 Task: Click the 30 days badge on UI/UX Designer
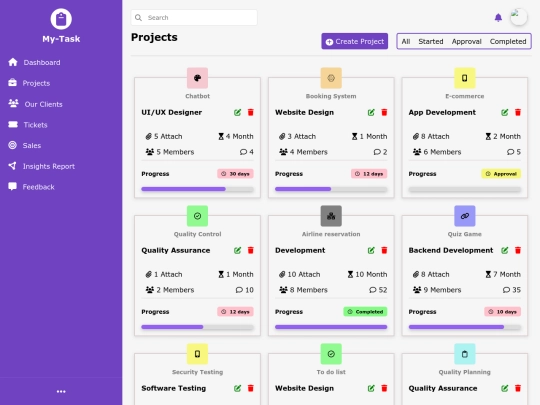pyautogui.click(x=236, y=174)
